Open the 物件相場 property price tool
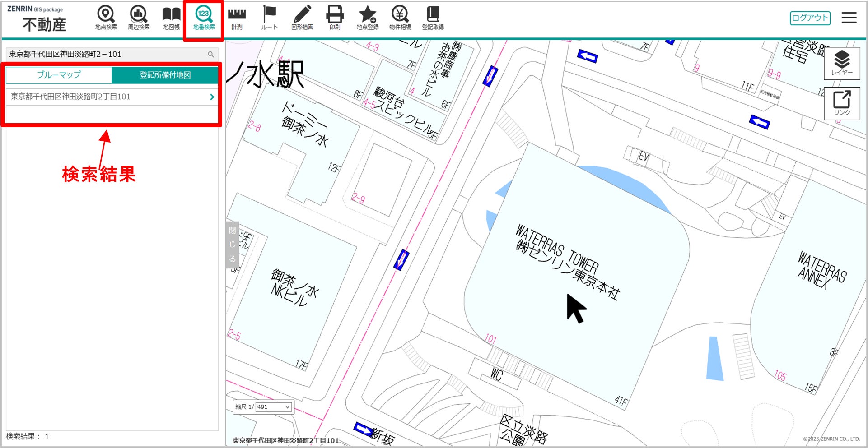 [x=400, y=18]
